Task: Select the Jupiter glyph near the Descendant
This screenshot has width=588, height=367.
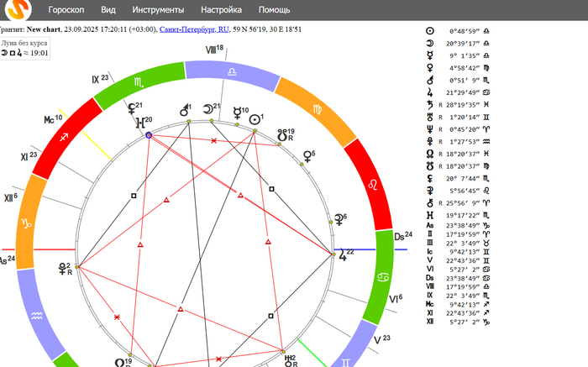Action: [x=345, y=255]
